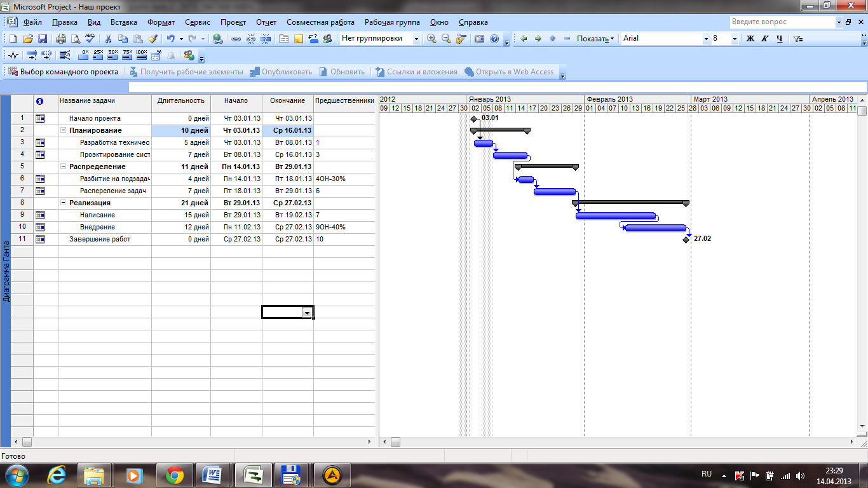Open Microsoft Project help question-mark icon
Image resolution: width=868 pixels, height=488 pixels.
[494, 39]
